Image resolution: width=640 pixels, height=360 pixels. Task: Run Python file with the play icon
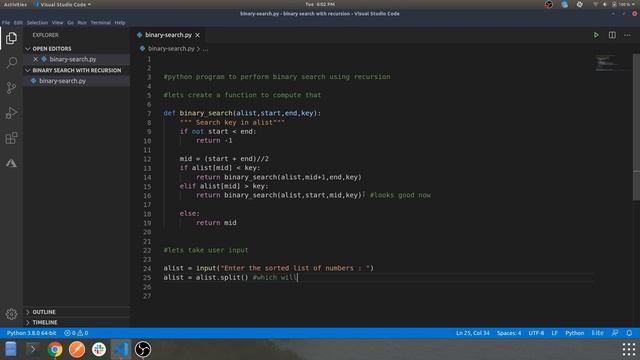[x=596, y=35]
